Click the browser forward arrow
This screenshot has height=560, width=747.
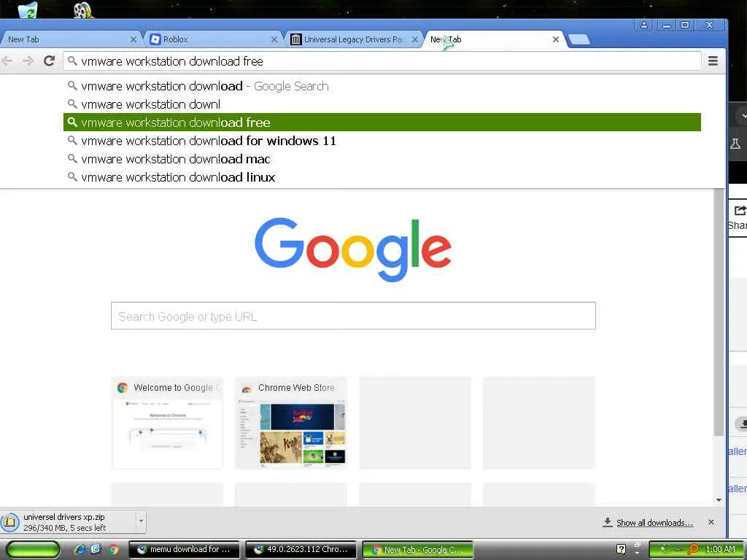click(x=28, y=61)
